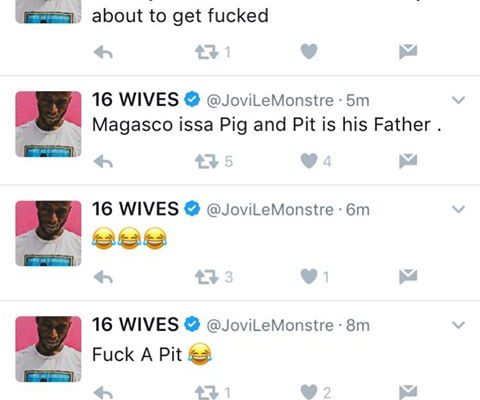
Task: Tap profile photo beside 6m tweet
Action: pos(48,233)
